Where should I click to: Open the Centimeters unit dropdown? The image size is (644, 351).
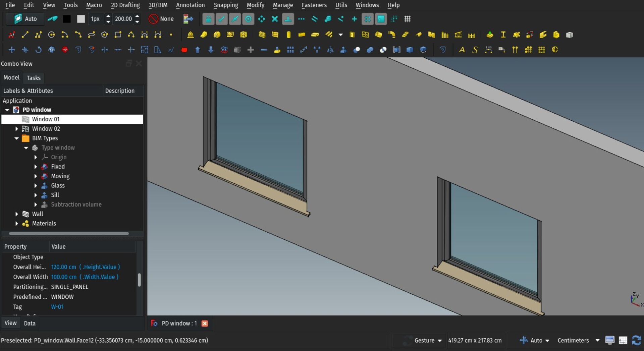[x=578, y=340]
